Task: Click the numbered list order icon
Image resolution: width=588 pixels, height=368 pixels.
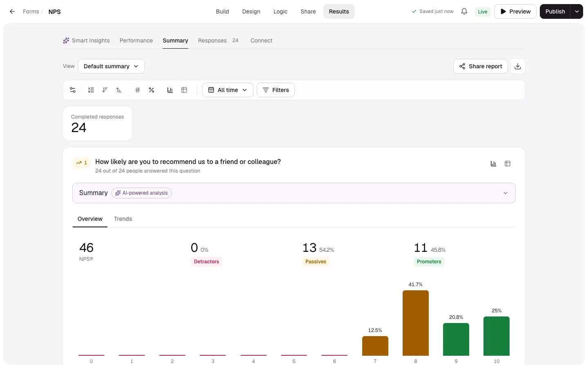Action: coord(91,90)
